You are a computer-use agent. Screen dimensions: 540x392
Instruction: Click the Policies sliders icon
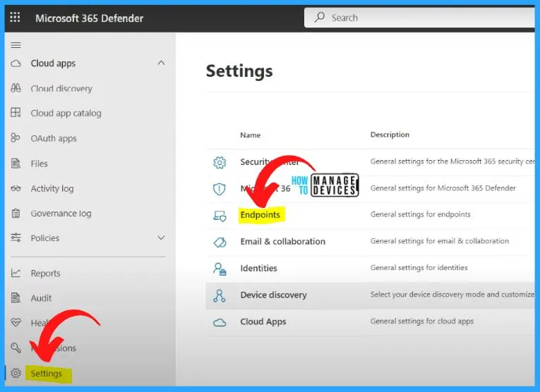(x=16, y=238)
